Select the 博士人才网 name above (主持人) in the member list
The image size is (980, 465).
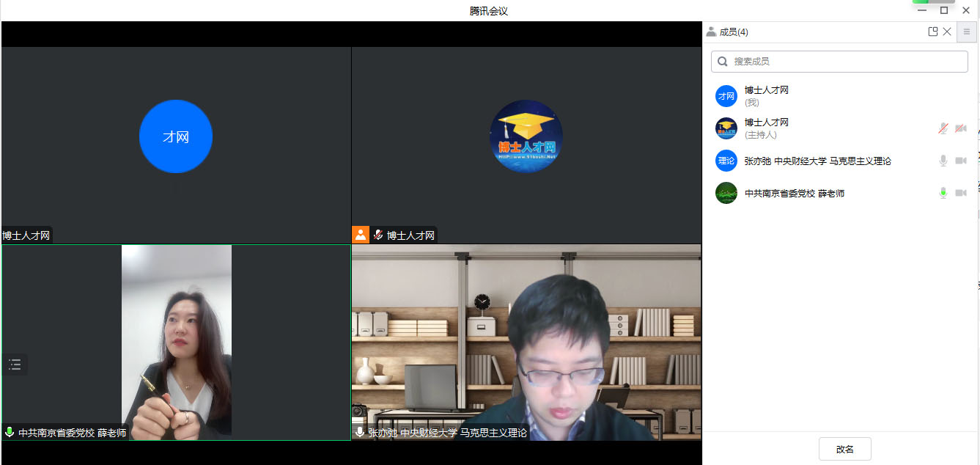[767, 122]
